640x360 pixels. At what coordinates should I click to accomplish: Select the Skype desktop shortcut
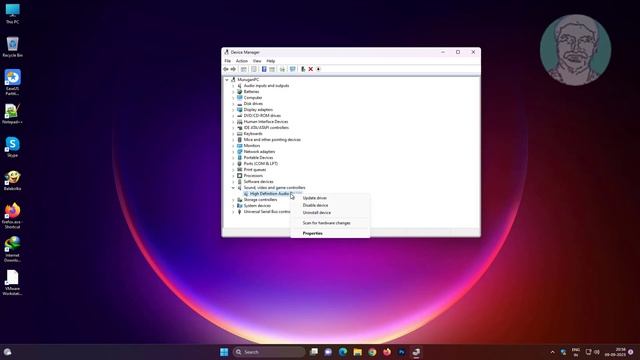[x=12, y=147]
